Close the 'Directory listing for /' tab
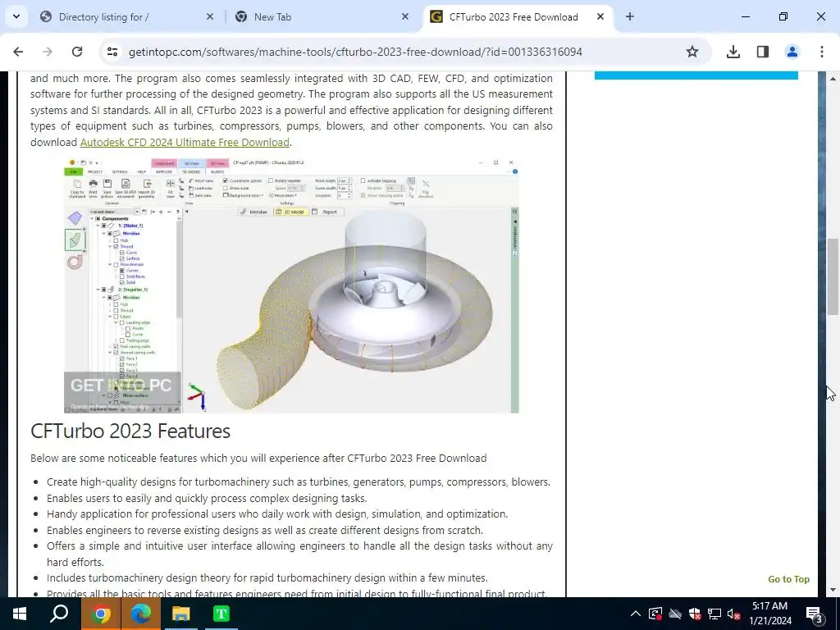Screen dimensions: 840x630 [210, 16]
